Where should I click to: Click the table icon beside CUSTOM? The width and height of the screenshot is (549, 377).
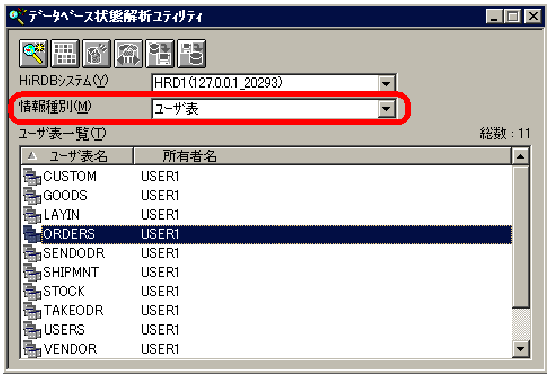[32, 176]
